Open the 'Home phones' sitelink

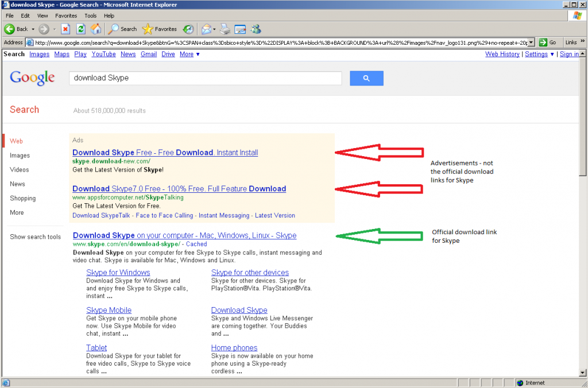(x=234, y=347)
